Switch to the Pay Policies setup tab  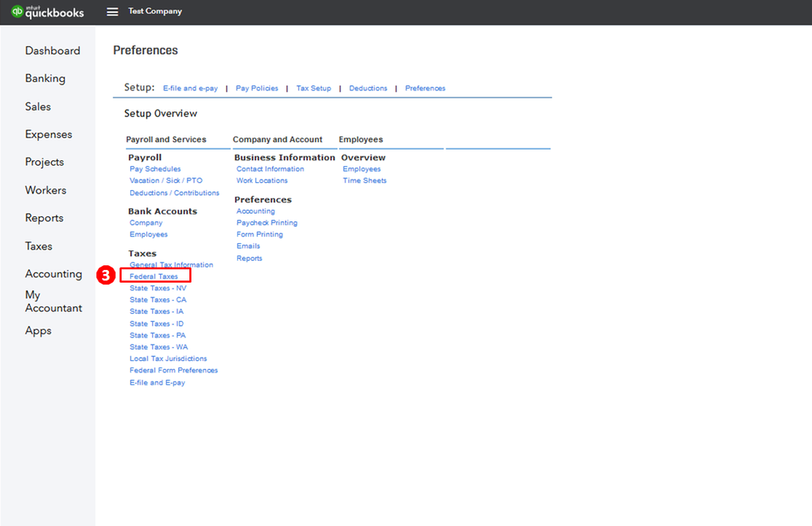pyautogui.click(x=257, y=89)
